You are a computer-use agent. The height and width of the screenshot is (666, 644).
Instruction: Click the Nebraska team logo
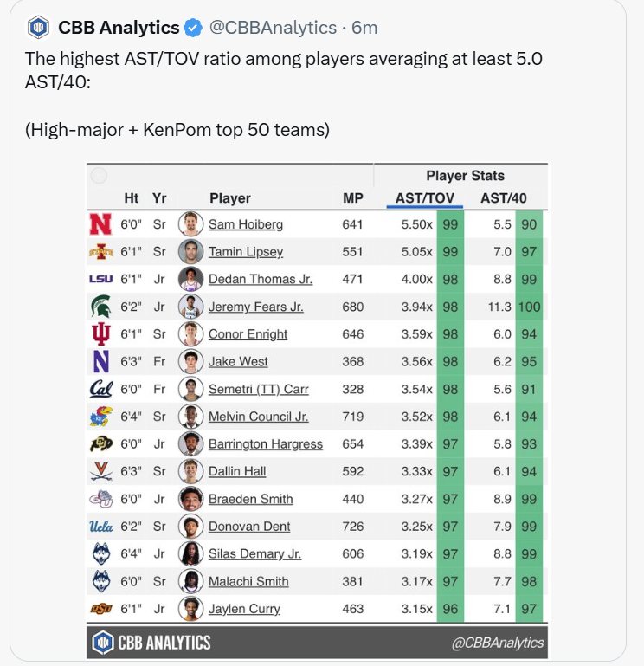[101, 224]
